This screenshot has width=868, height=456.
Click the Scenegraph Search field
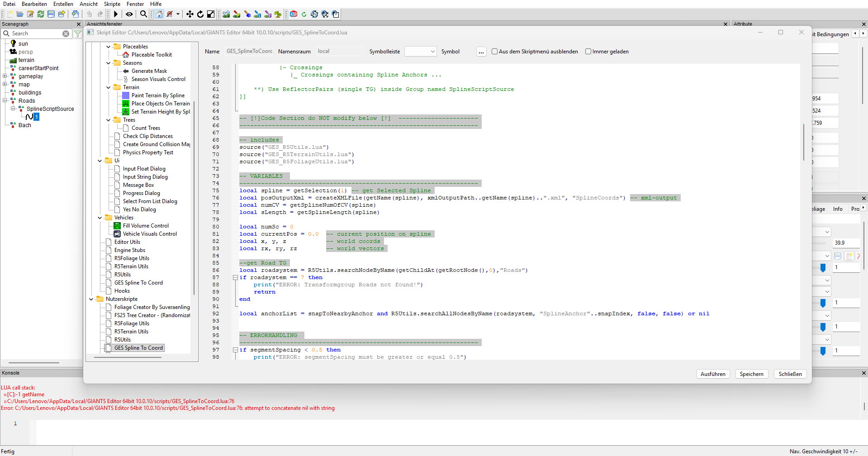36,33
